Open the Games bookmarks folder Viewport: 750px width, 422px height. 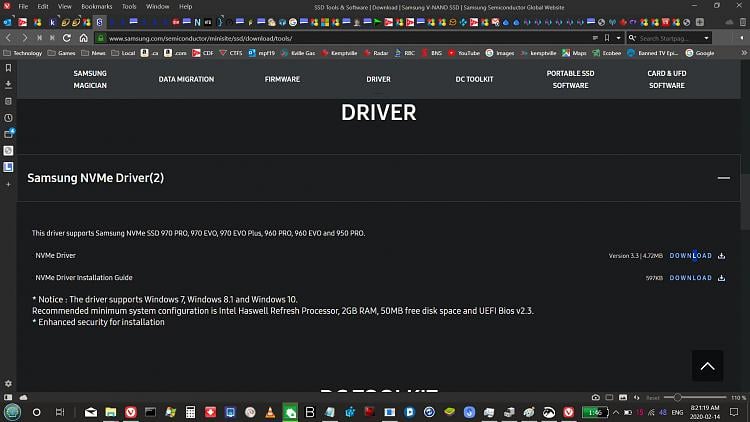pos(62,53)
